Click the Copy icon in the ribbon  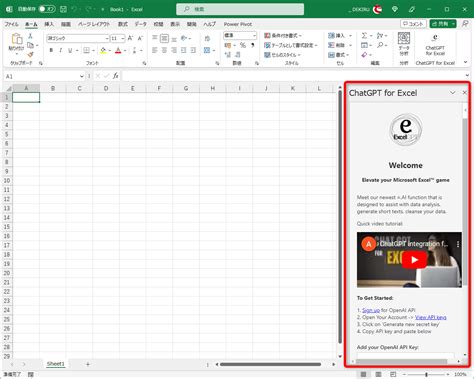pyautogui.click(x=30, y=45)
